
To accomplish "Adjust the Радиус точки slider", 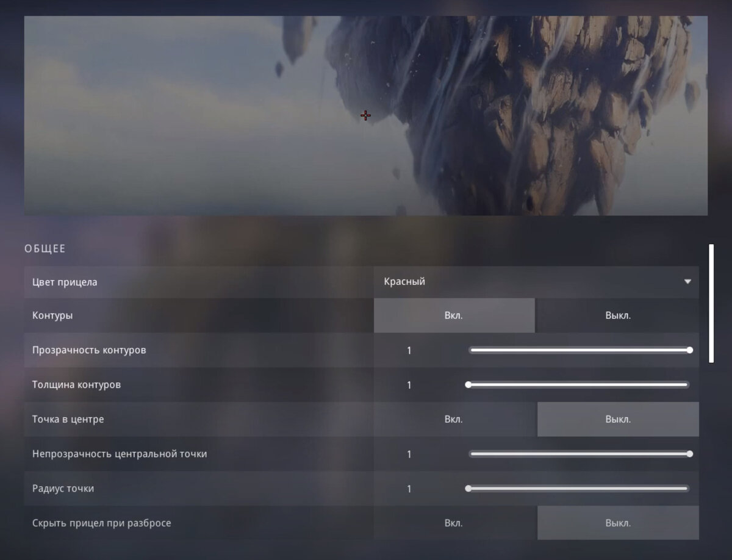I will pos(578,489).
